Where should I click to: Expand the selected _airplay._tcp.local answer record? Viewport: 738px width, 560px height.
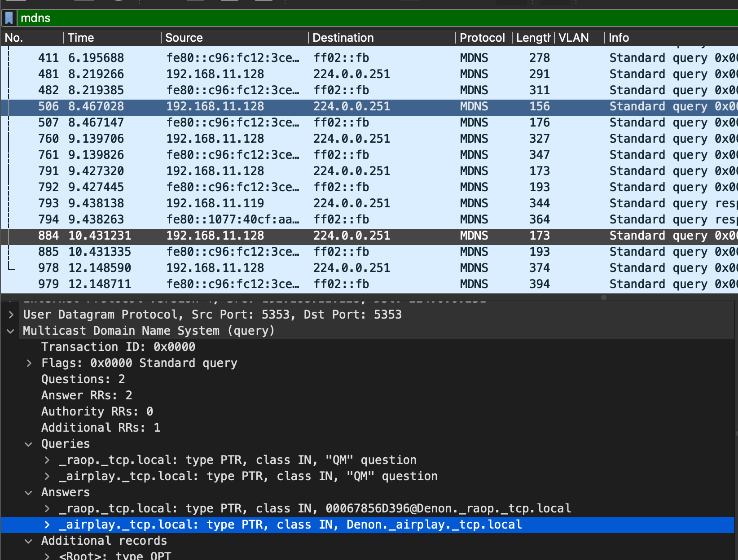(x=47, y=525)
